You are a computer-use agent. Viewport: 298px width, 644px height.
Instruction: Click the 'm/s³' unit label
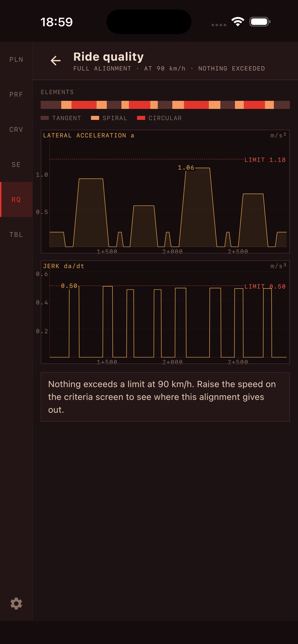click(x=278, y=266)
